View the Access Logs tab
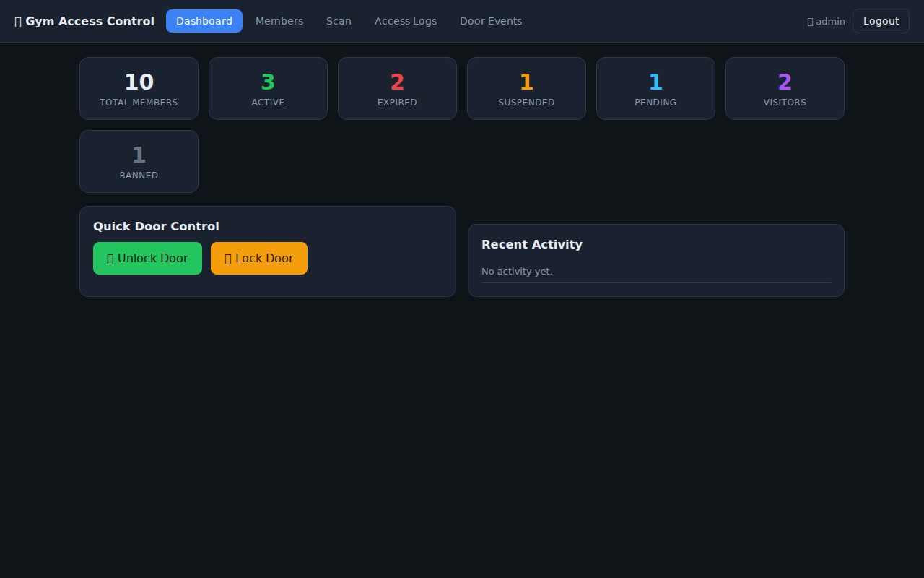 tap(406, 21)
